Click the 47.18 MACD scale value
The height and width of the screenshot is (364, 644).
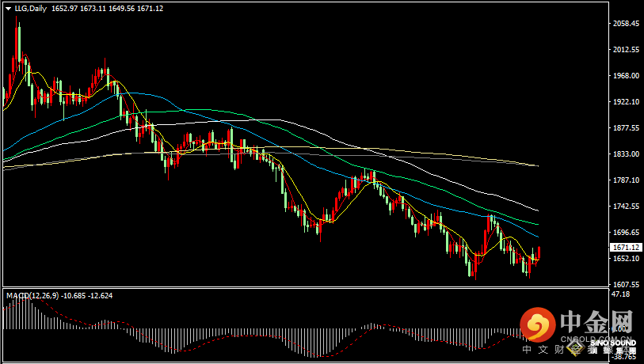[621, 294]
